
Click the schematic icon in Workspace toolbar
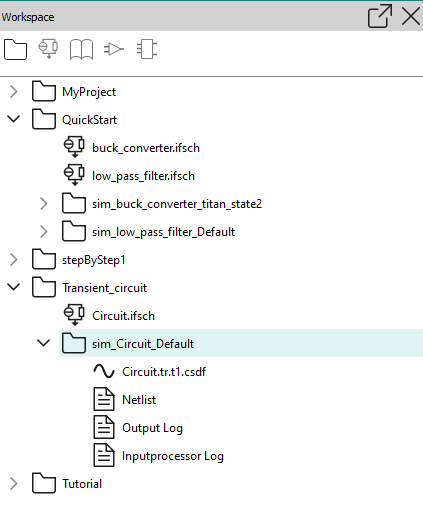(x=48, y=49)
